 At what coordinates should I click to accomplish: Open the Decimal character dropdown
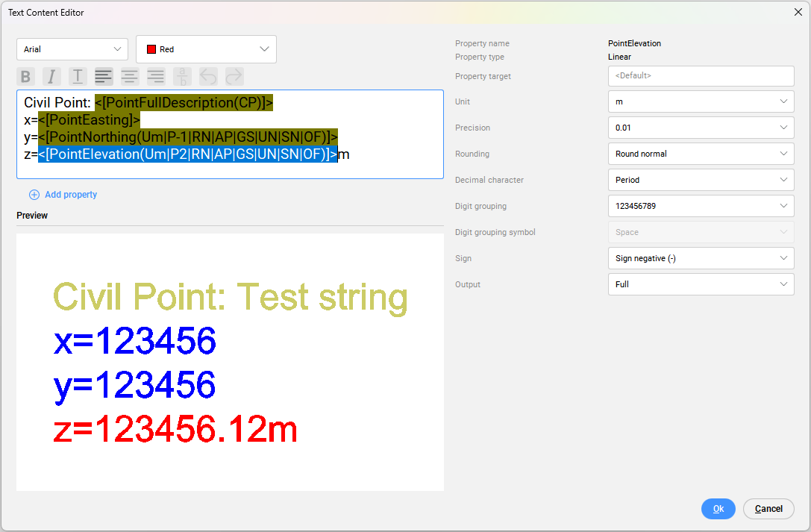tap(701, 180)
